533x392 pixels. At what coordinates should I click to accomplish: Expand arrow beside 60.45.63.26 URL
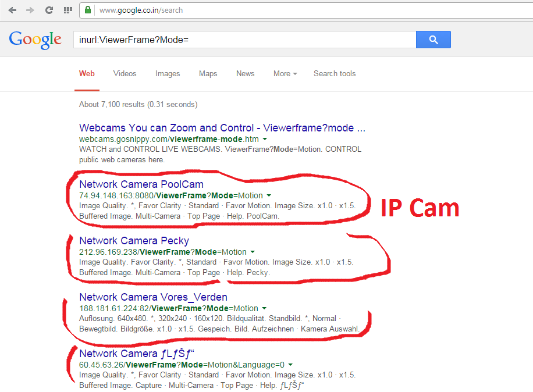[290, 365]
